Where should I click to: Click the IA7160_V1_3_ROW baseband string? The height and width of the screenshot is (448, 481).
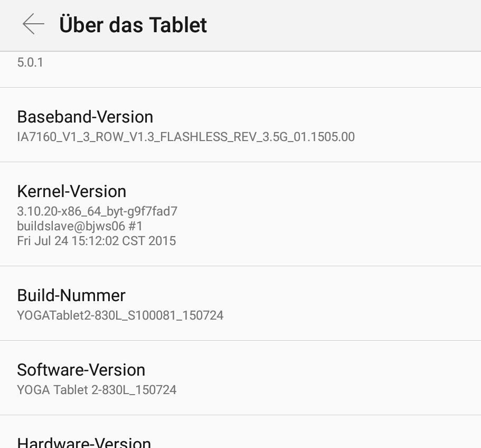pos(186,137)
